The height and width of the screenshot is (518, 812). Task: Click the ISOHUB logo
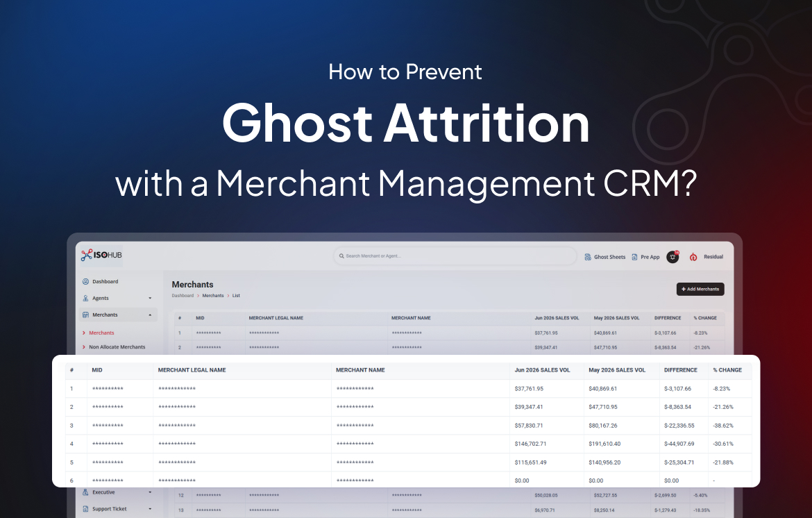(101, 255)
